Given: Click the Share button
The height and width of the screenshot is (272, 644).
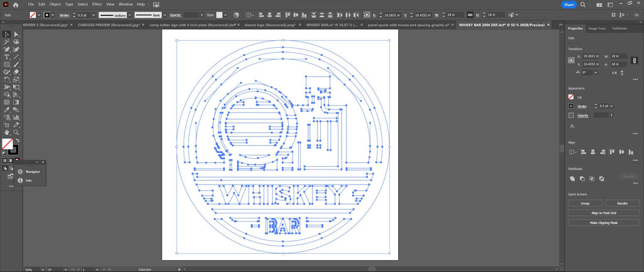Looking at the screenshot, I should tap(569, 4).
